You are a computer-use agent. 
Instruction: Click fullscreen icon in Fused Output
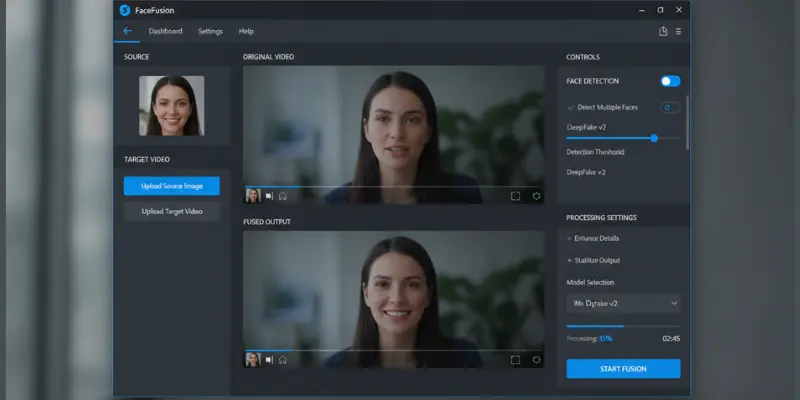pyautogui.click(x=515, y=360)
